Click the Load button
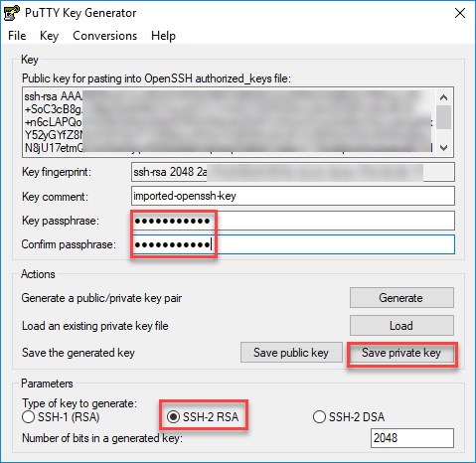This screenshot has height=463, width=476. point(401,326)
